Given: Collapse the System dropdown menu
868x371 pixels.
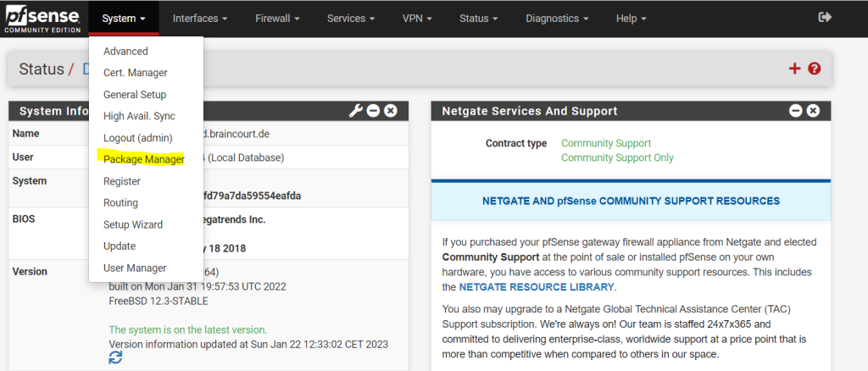Looking at the screenshot, I should click(124, 19).
